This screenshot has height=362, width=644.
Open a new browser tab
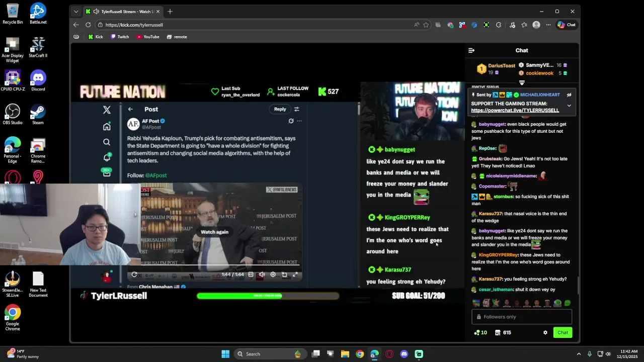click(170, 11)
